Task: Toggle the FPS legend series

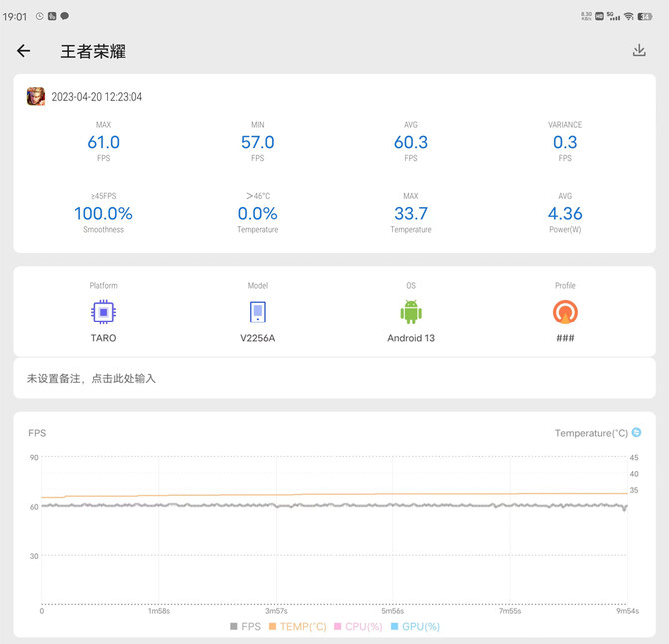Action: pyautogui.click(x=245, y=626)
